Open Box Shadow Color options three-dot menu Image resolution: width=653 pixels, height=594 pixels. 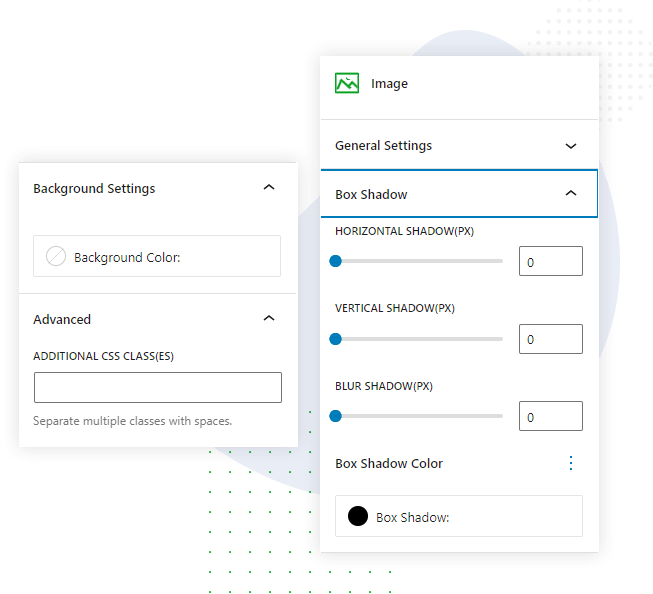point(571,463)
